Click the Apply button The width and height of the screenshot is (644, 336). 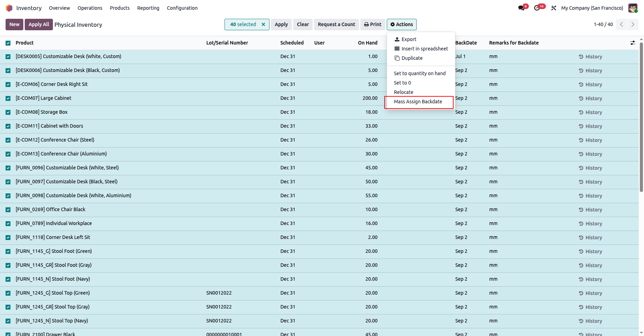pyautogui.click(x=281, y=24)
